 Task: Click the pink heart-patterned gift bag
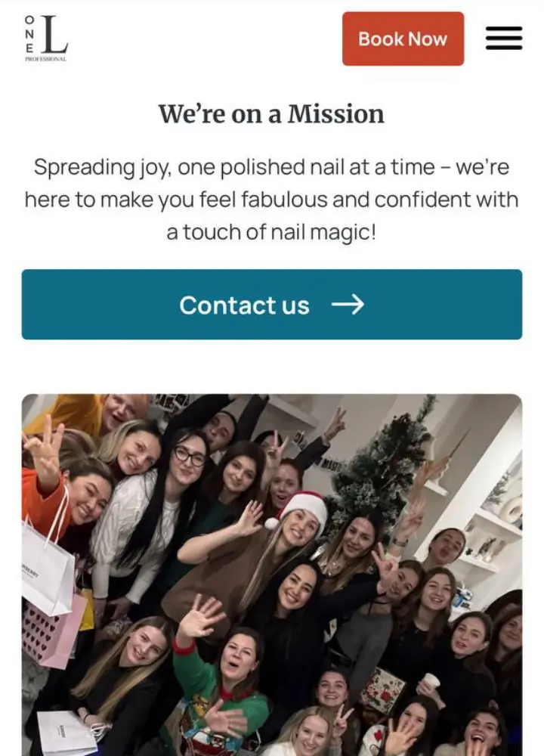[54, 631]
